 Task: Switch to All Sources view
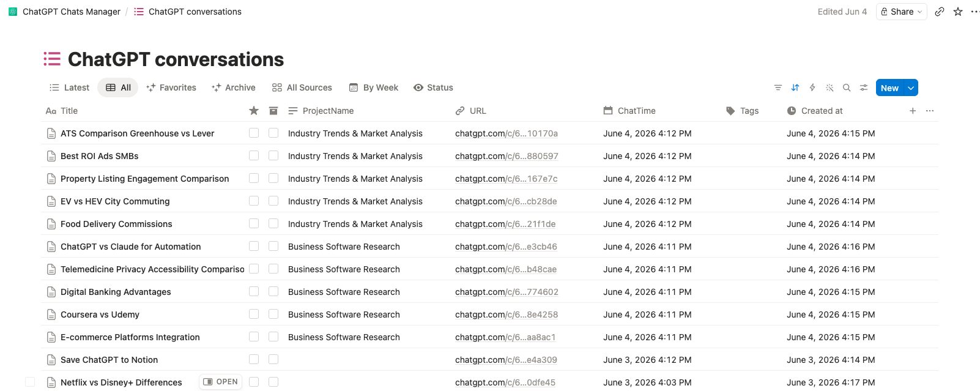coord(302,88)
